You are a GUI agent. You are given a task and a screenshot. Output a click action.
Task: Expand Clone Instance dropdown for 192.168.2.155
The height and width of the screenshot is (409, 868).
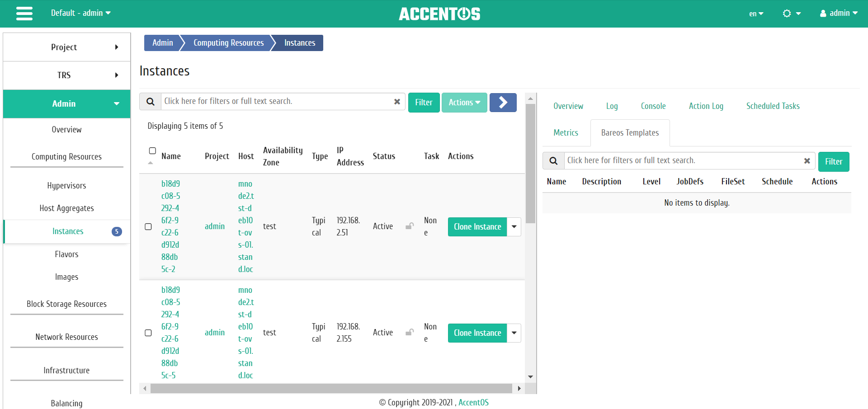[x=514, y=333]
